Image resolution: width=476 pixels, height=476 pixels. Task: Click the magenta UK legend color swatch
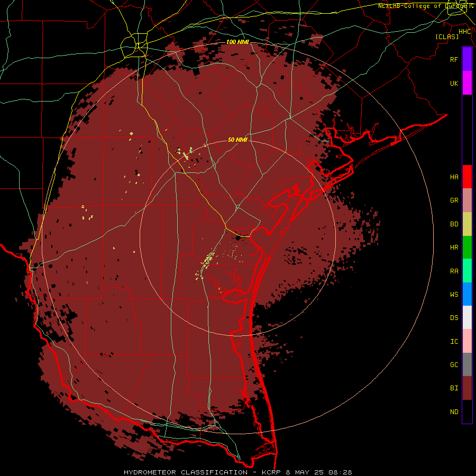tap(467, 83)
